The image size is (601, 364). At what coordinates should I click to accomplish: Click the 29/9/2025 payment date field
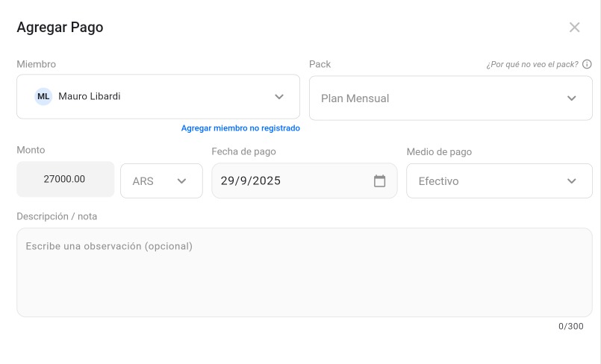coord(291,181)
